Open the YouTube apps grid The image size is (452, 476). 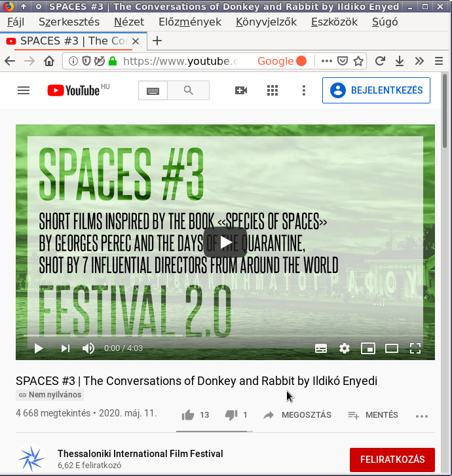click(x=272, y=90)
